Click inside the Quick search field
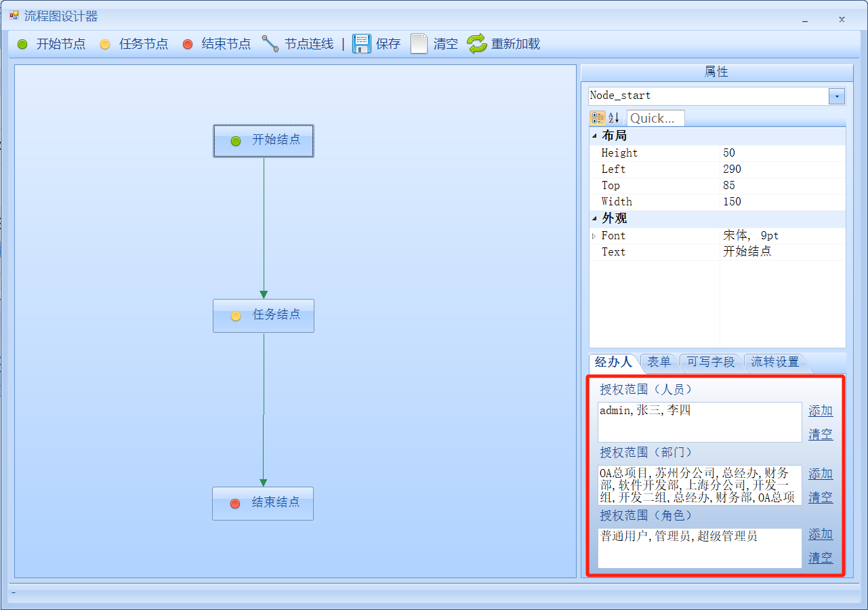868x610 pixels. (655, 118)
